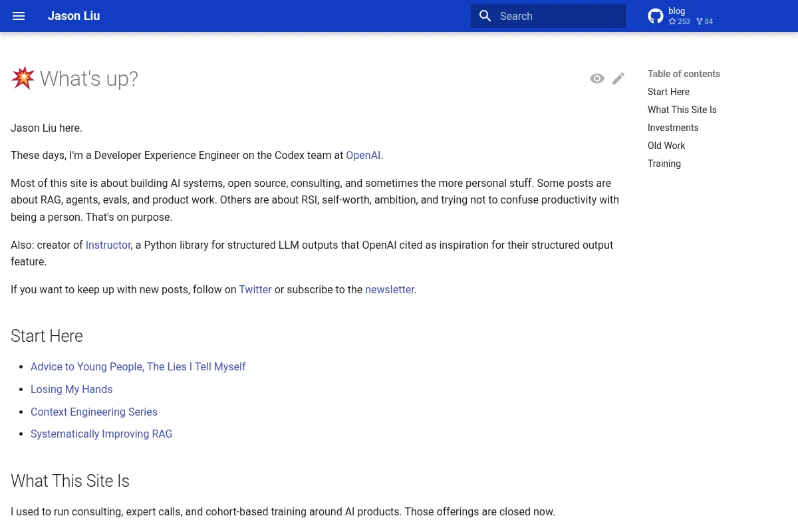Image resolution: width=798 pixels, height=532 pixels.
Task: Edit this page with pencil icon
Action: pyautogui.click(x=618, y=78)
